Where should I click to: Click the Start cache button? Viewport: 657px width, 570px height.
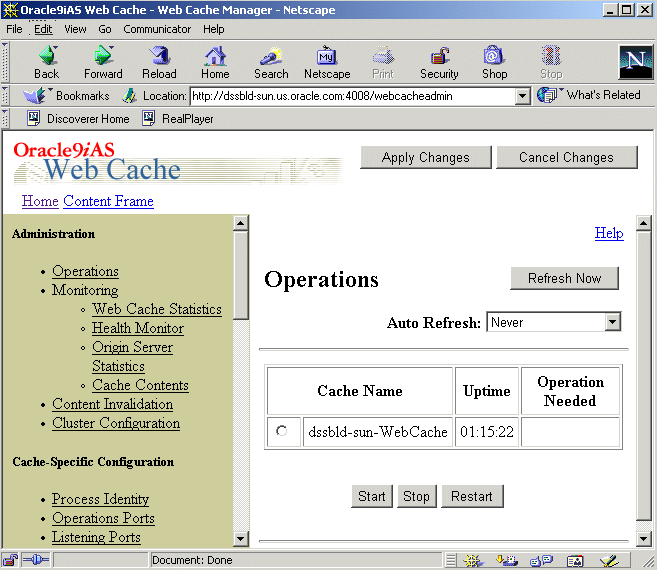click(372, 496)
